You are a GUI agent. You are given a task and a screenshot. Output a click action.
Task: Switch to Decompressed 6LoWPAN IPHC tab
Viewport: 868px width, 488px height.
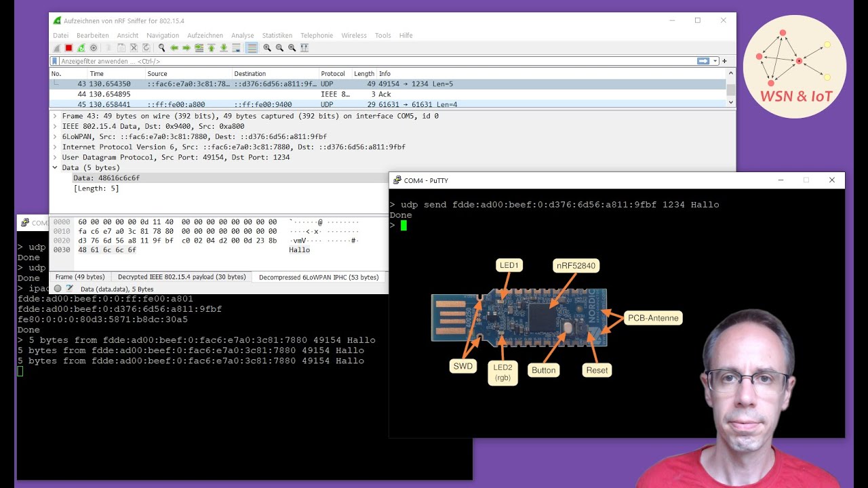pyautogui.click(x=319, y=277)
